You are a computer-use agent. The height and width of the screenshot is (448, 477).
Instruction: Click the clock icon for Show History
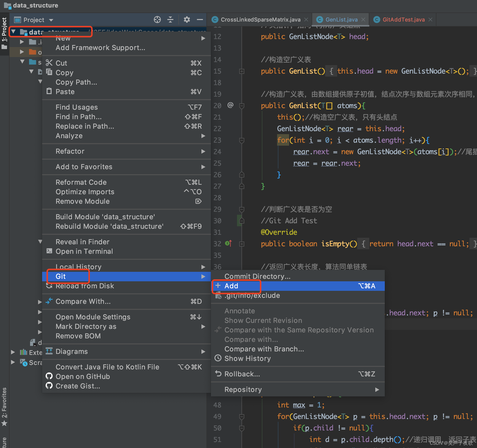(x=218, y=358)
